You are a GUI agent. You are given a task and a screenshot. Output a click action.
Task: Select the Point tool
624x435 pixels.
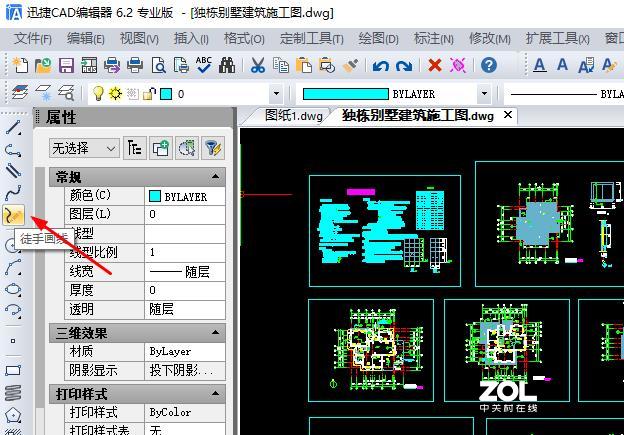(x=13, y=341)
